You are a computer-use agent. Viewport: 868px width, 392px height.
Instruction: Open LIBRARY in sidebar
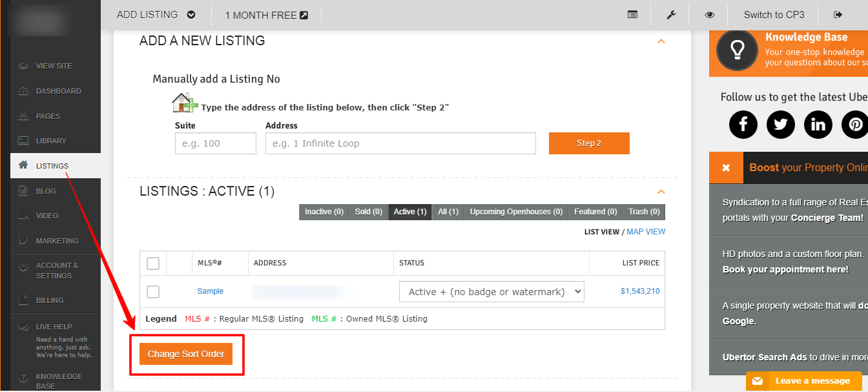click(x=51, y=141)
